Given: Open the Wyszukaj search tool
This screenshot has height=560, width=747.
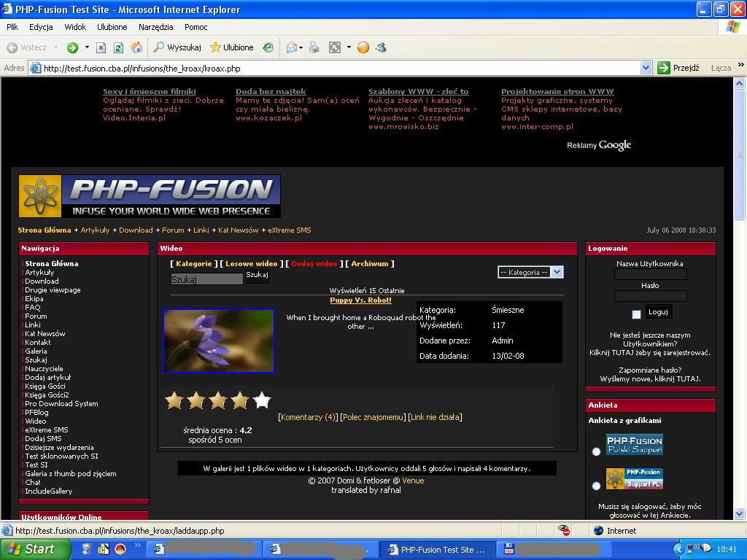Looking at the screenshot, I should (177, 47).
